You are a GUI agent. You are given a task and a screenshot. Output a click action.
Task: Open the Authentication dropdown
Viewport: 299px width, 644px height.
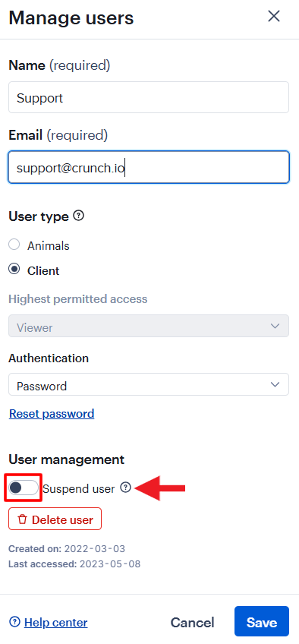[x=149, y=384]
